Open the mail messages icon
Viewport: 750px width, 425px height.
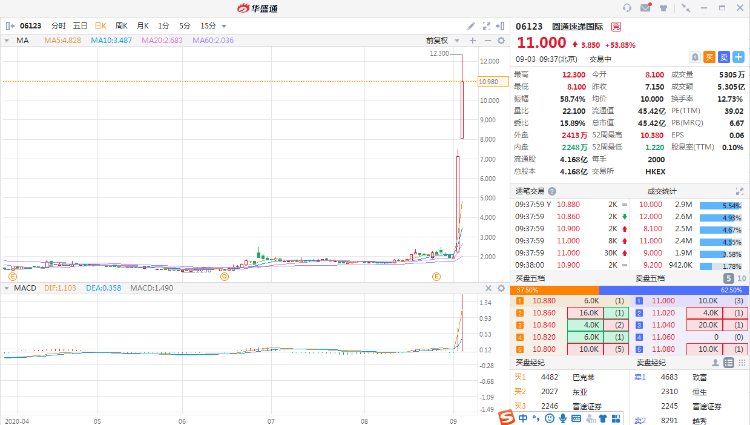[645, 8]
